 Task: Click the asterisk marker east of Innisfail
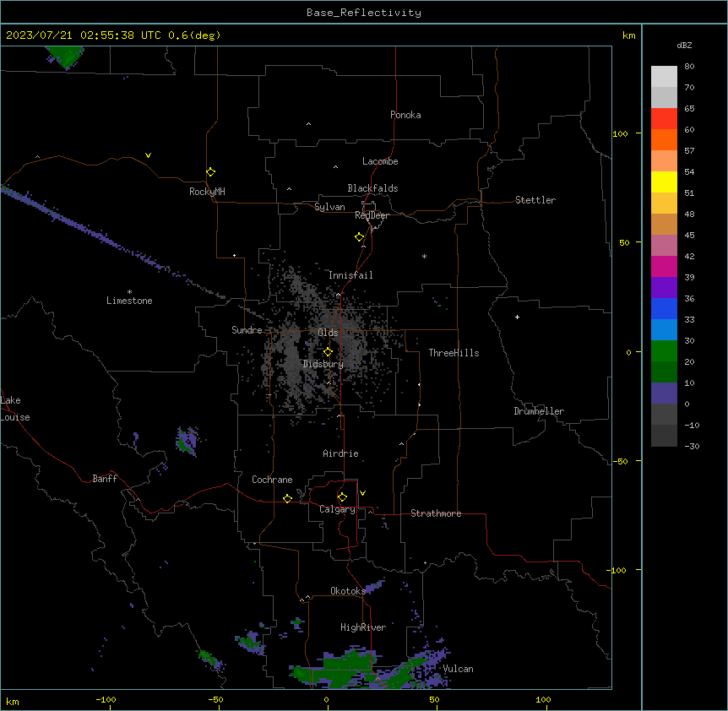click(424, 256)
